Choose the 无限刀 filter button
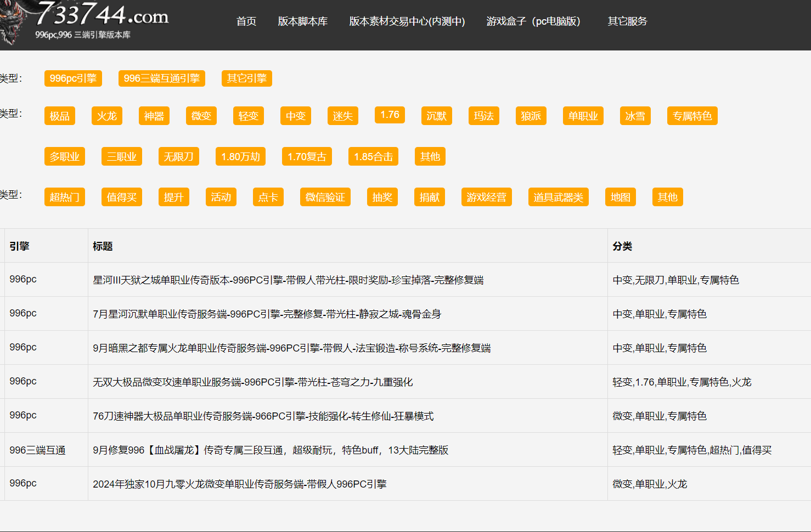Screen dimensions: 811x532 (x=179, y=156)
